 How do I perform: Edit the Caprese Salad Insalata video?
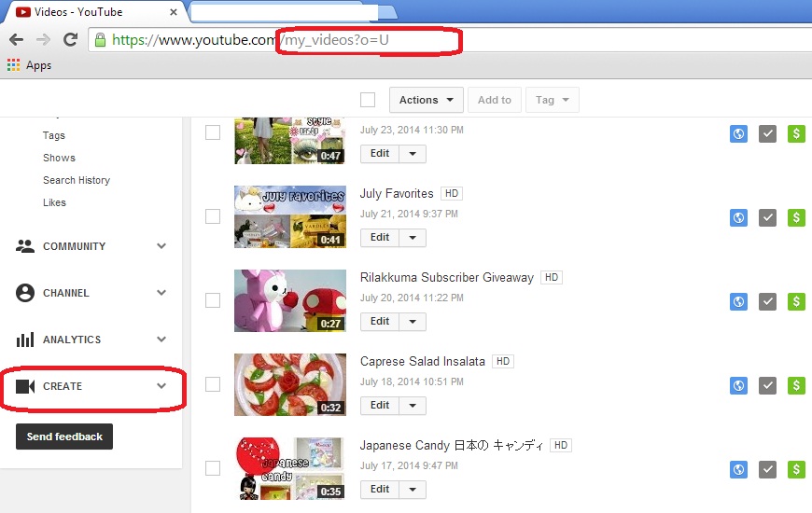pyautogui.click(x=380, y=406)
